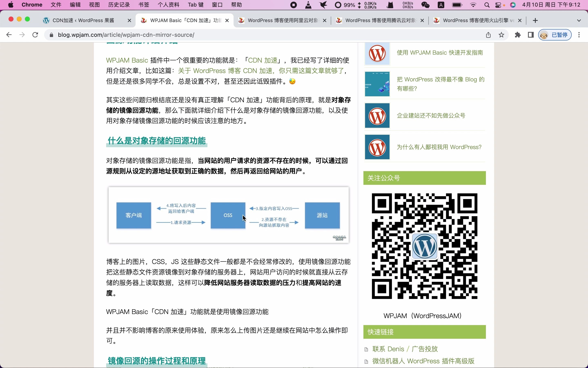This screenshot has width=588, height=368.
Task: Open 微信机器人 WordPress 插件高级版 link
Action: (x=423, y=361)
